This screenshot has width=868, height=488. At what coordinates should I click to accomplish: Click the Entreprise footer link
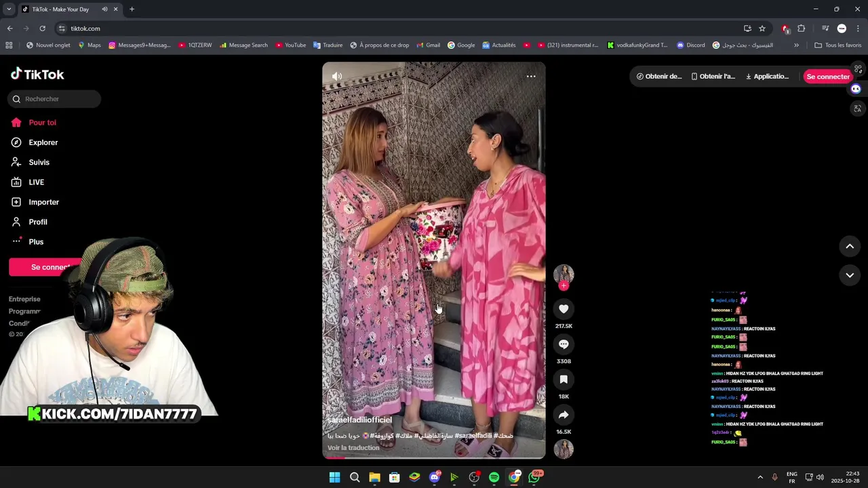point(24,299)
